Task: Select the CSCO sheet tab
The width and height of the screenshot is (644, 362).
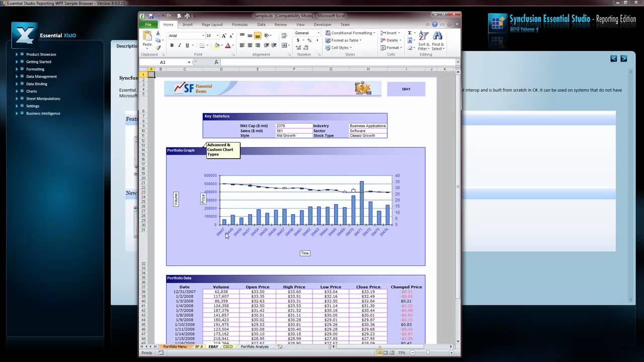Action: click(228, 346)
